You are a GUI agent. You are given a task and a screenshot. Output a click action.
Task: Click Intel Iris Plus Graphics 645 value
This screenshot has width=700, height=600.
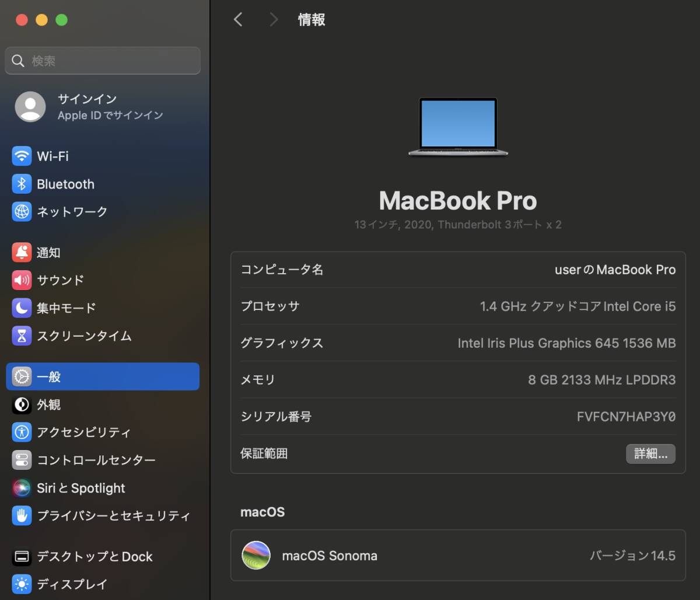tap(566, 343)
